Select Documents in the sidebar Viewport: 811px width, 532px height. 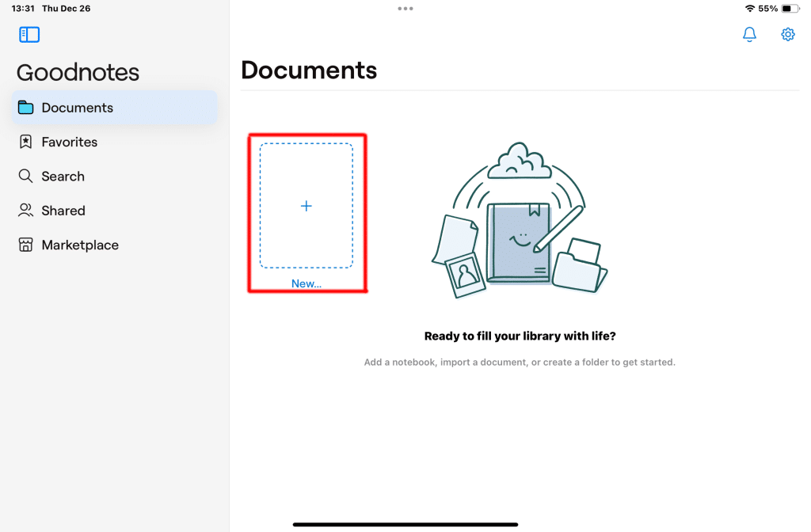pyautogui.click(x=114, y=108)
